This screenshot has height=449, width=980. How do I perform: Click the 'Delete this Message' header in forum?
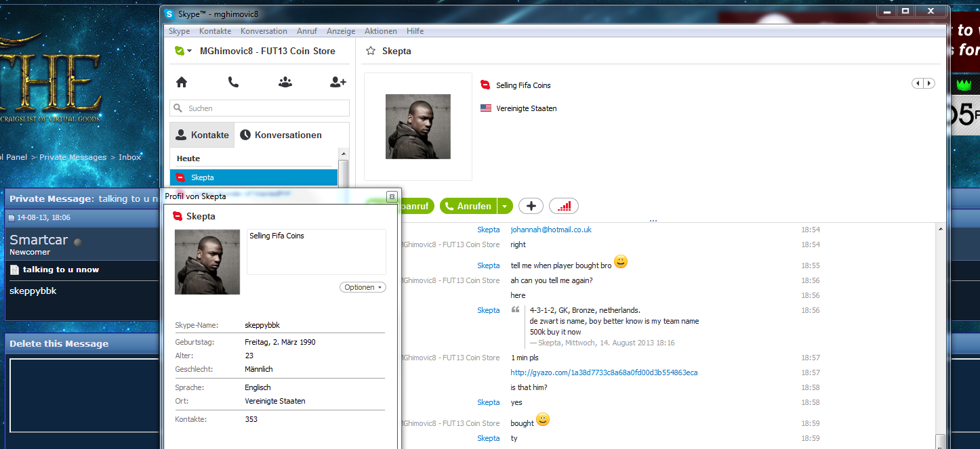(59, 343)
